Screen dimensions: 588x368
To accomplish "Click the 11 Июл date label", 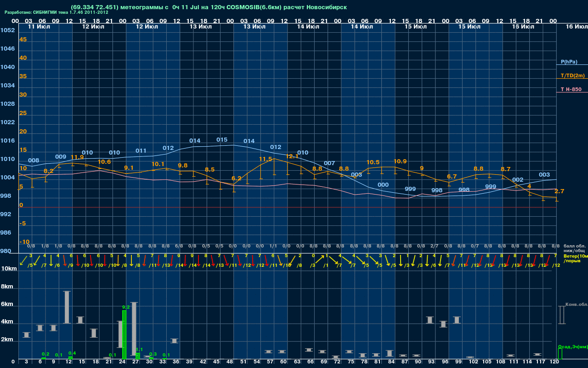I will click(40, 27).
